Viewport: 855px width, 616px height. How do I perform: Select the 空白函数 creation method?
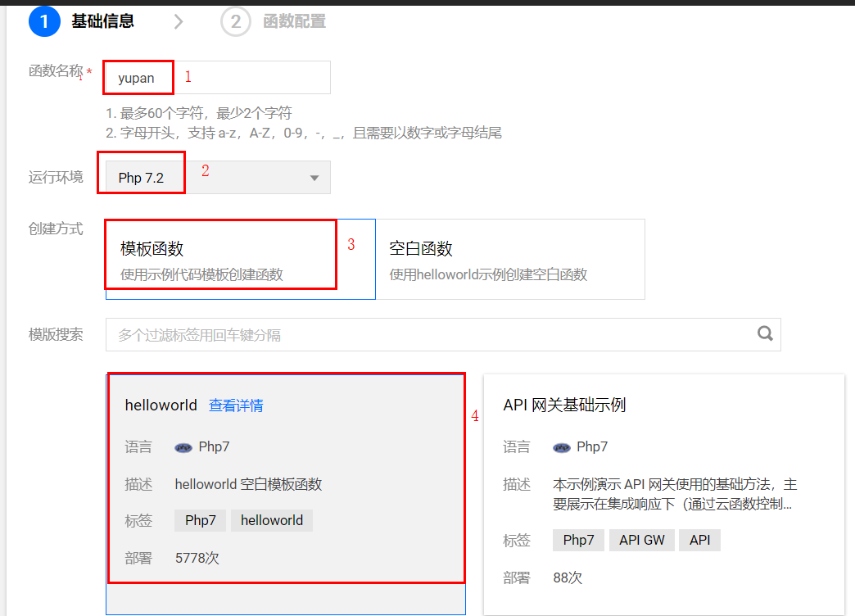pyautogui.click(x=509, y=259)
